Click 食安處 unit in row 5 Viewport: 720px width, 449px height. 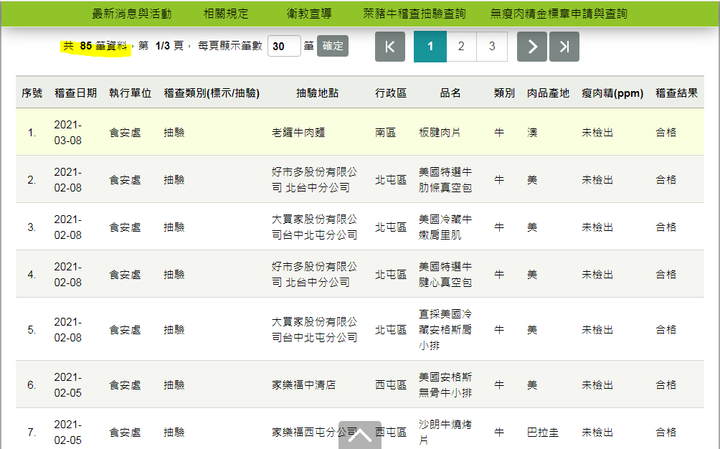125,330
